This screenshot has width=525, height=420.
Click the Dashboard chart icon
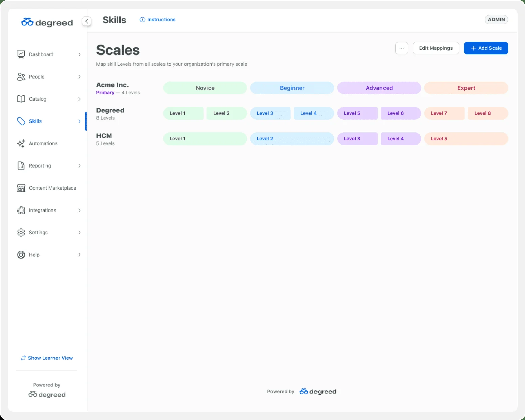(x=21, y=54)
